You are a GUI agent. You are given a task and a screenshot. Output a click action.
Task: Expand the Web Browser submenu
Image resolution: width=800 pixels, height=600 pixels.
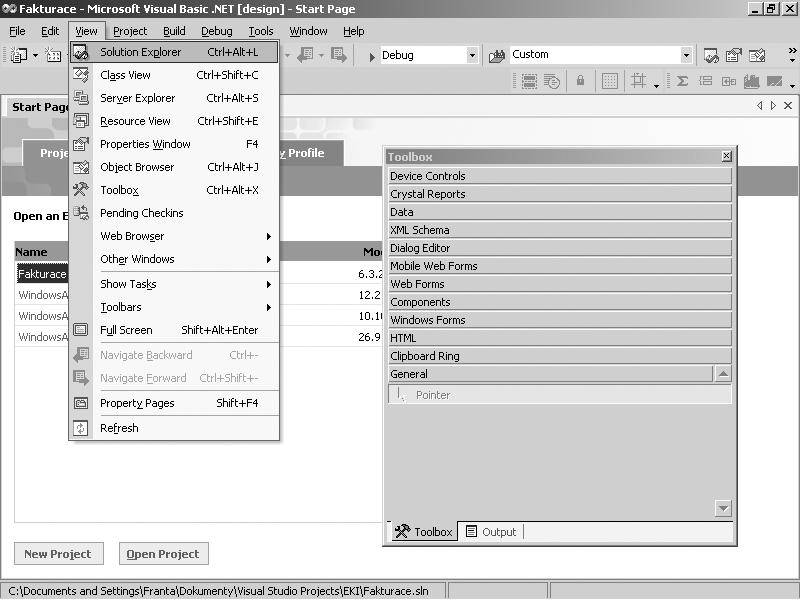[x=174, y=236]
